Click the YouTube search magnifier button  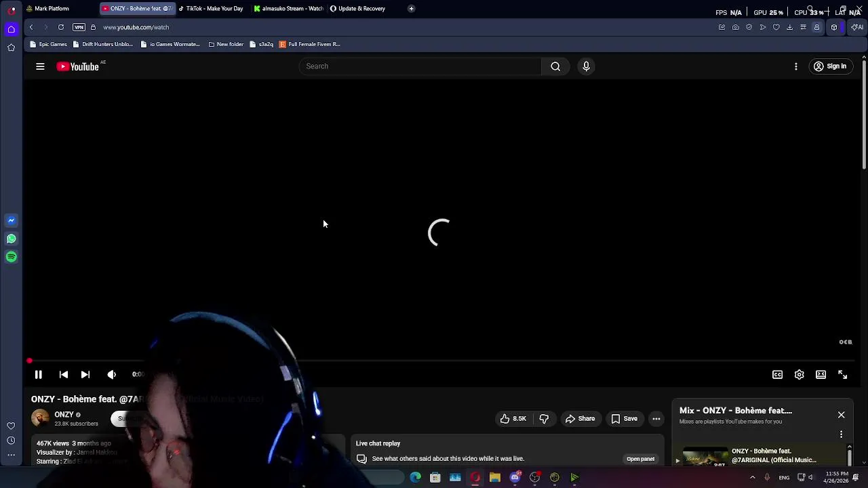(555, 66)
